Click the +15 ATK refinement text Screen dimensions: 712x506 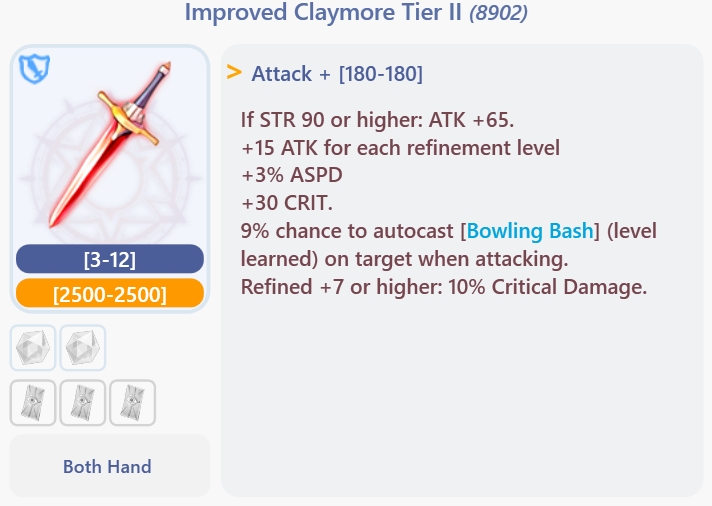pos(400,148)
